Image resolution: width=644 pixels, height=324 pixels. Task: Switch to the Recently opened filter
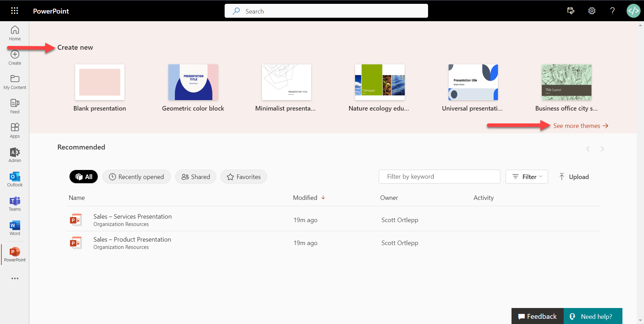pos(136,177)
